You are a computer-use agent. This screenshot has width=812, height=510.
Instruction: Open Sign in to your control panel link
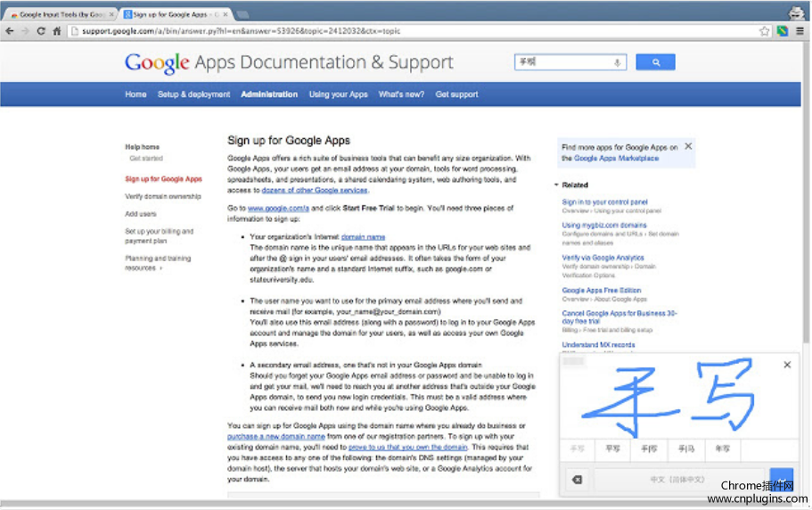point(605,202)
